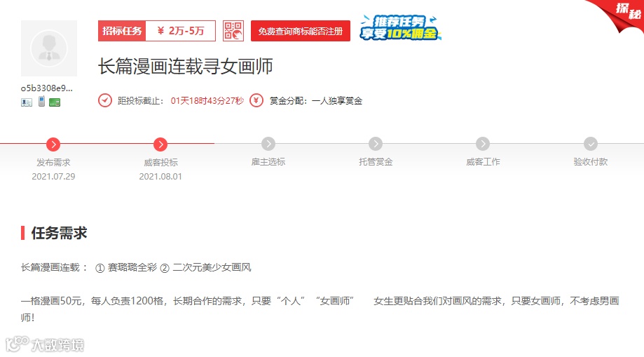This screenshot has height=357, width=644.
Task: Open the user avatar thumbnail
Action: [49, 48]
